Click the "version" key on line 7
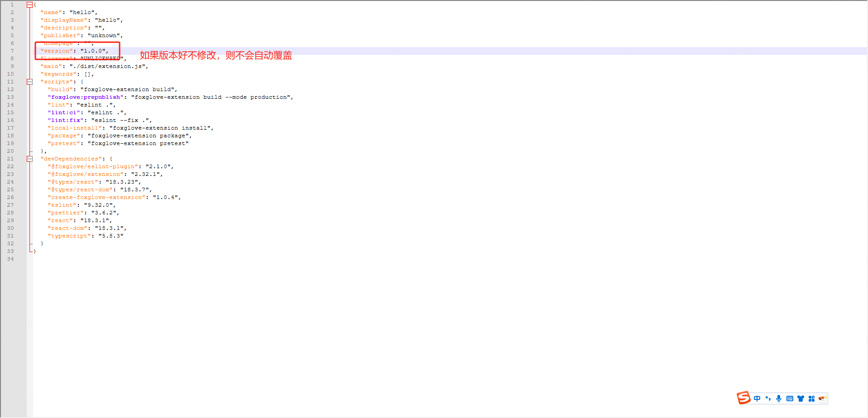Viewport: 868px width, 418px height. (x=57, y=51)
